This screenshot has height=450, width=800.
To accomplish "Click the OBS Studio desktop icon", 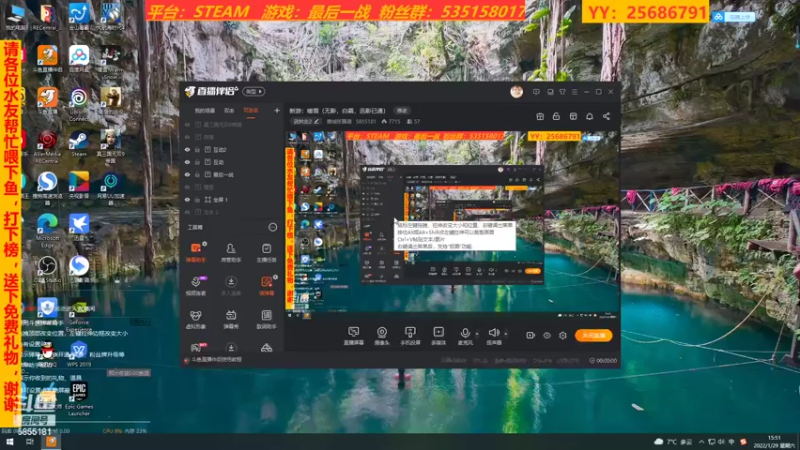I will 47,269.
